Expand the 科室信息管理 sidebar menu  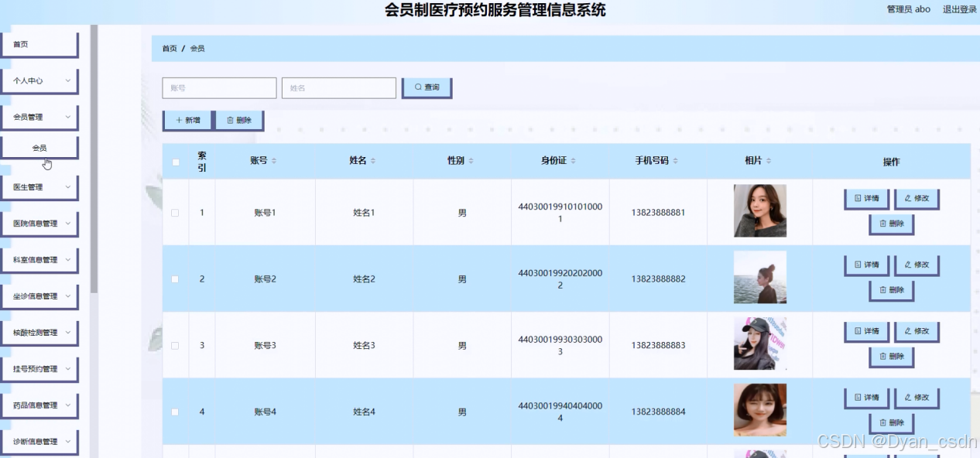39,260
